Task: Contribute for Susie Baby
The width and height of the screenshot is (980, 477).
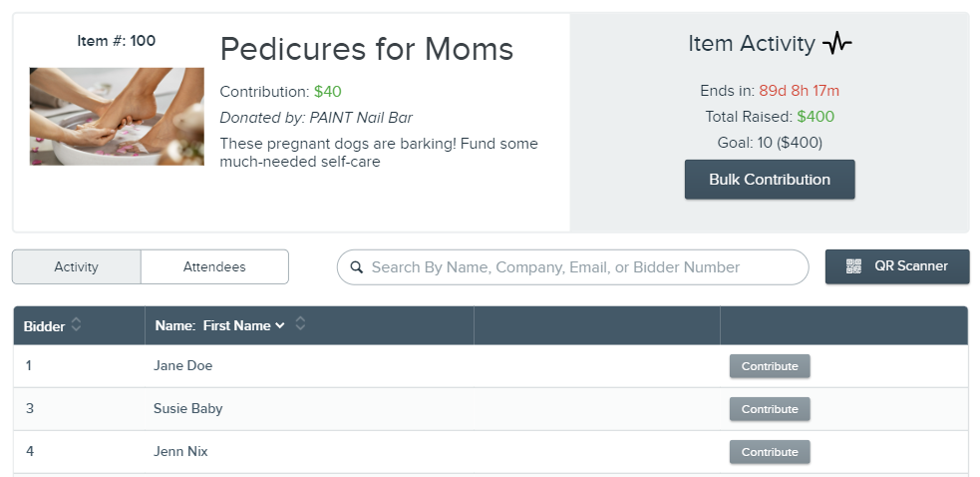Action: (x=770, y=409)
